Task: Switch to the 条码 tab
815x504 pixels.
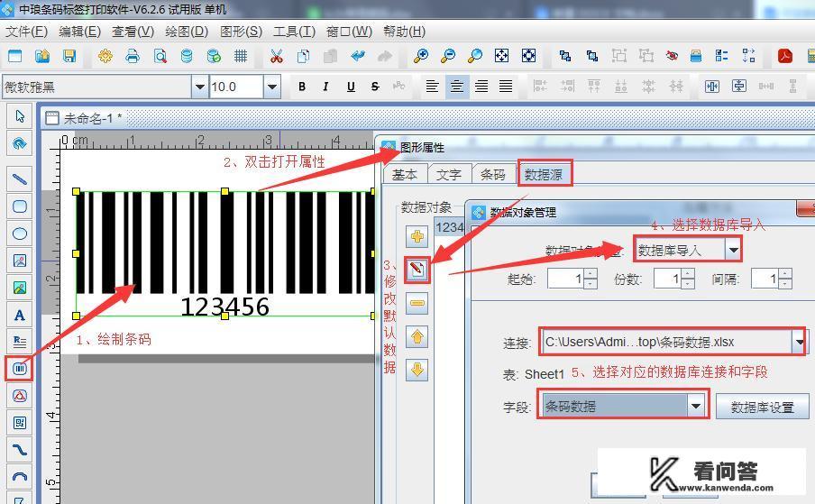Action: pos(493,175)
